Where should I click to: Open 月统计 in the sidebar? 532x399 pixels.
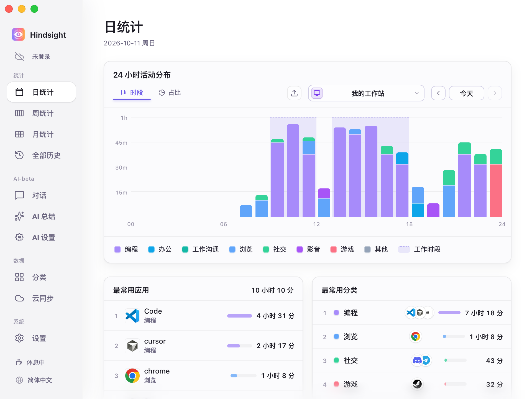click(x=41, y=134)
